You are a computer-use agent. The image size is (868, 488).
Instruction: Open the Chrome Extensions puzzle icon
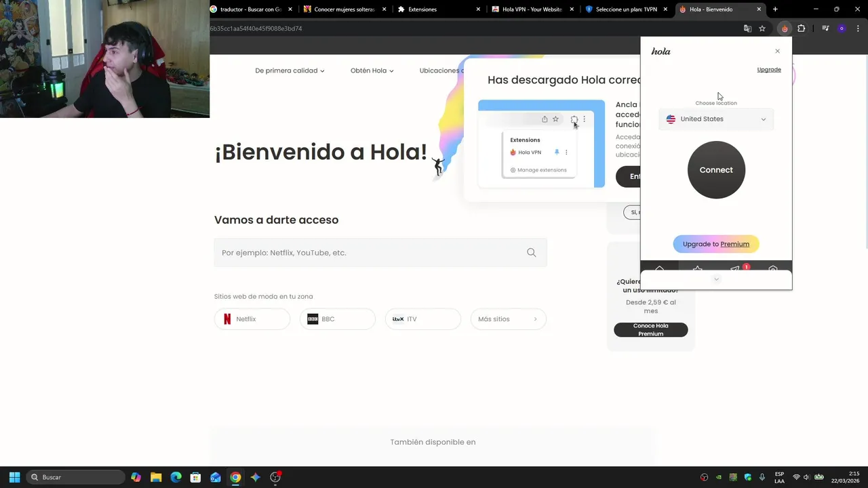point(802,28)
